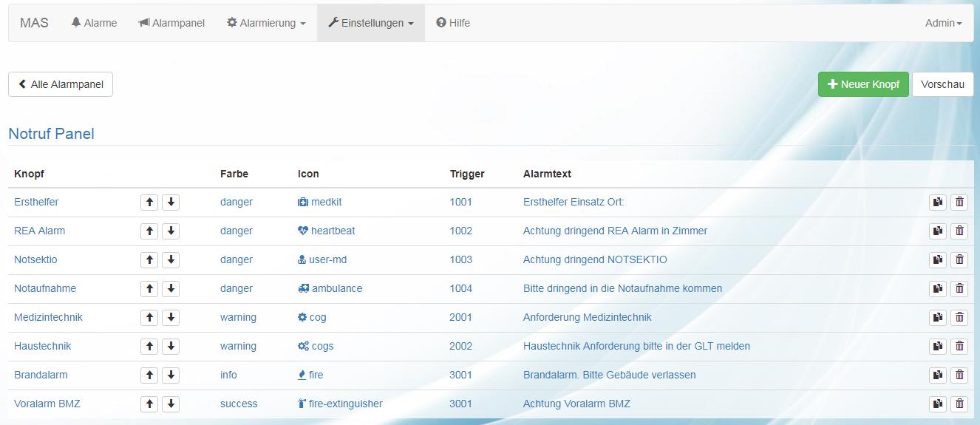980x425 pixels.
Task: Move Voralarm BMZ row down
Action: 171,404
